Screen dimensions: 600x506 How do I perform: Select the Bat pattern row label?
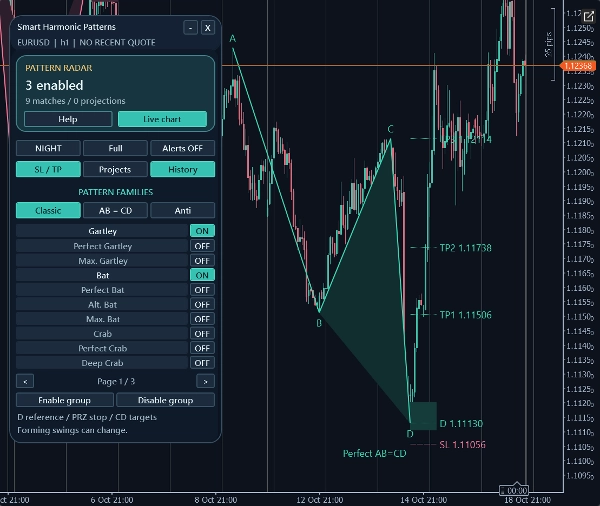(x=102, y=275)
